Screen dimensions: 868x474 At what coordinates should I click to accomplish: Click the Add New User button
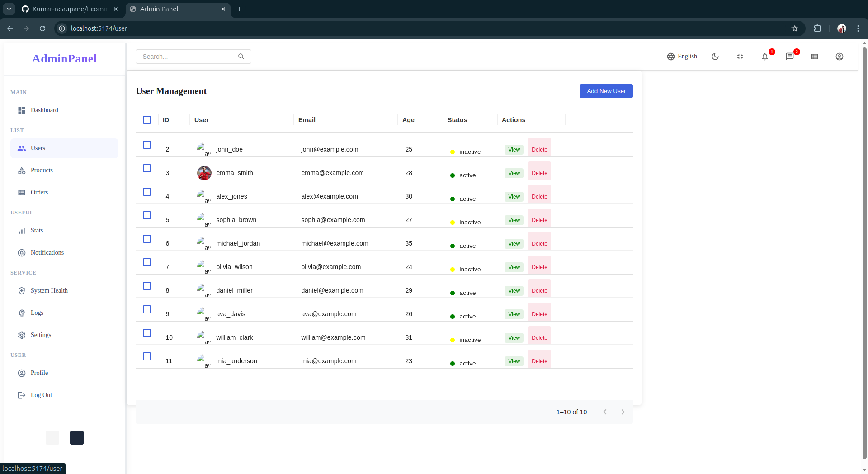tap(606, 91)
